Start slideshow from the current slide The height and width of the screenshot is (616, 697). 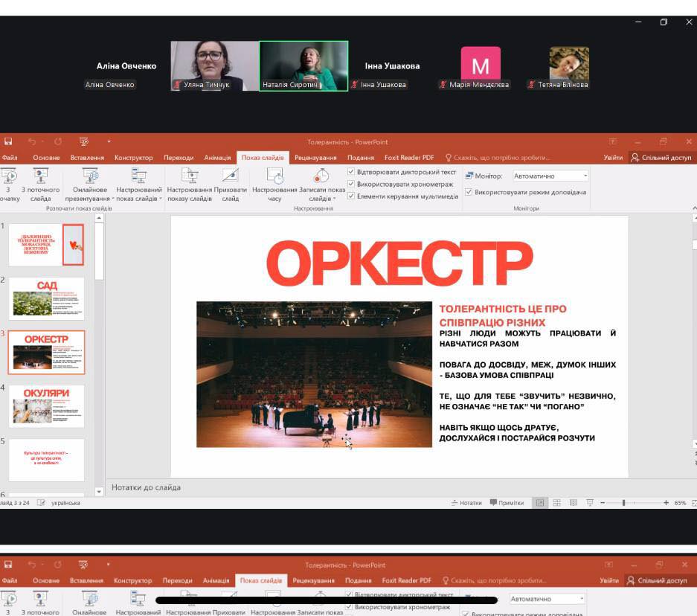point(40,177)
